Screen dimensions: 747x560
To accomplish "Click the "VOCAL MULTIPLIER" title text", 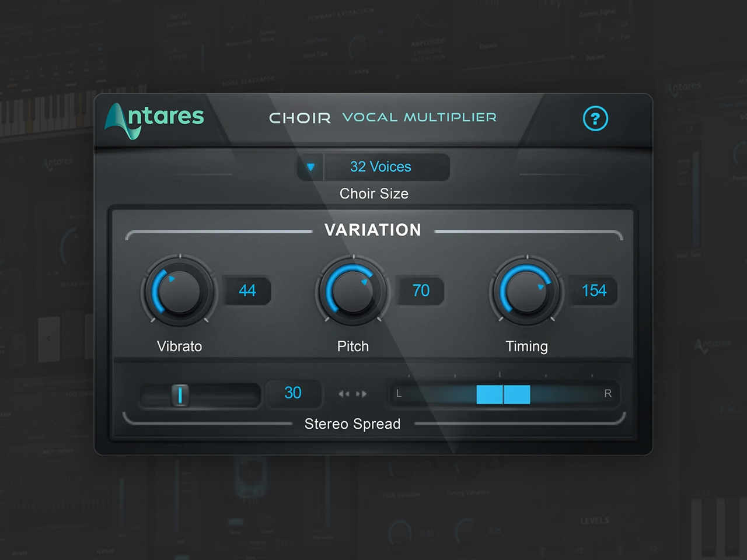I will (420, 117).
